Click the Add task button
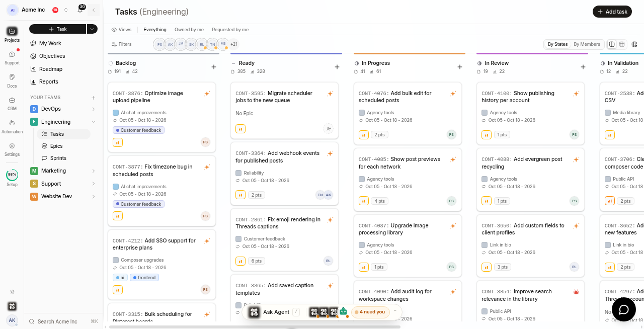The height and width of the screenshot is (329, 644). pos(612,12)
